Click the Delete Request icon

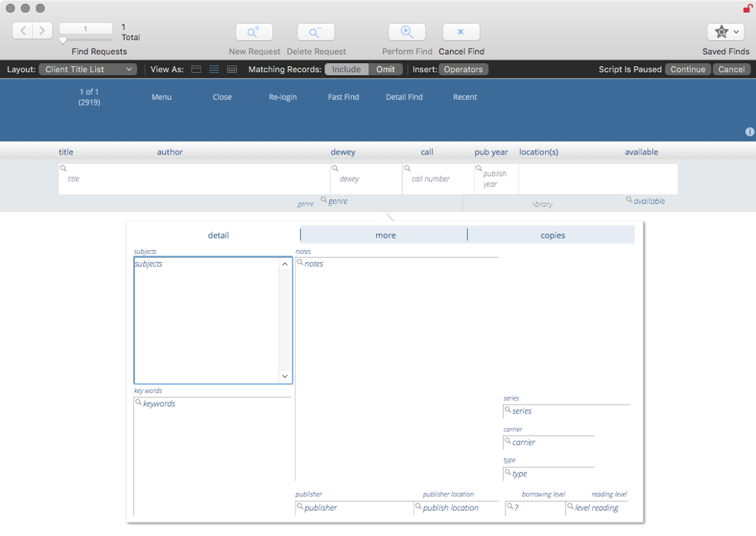click(315, 32)
